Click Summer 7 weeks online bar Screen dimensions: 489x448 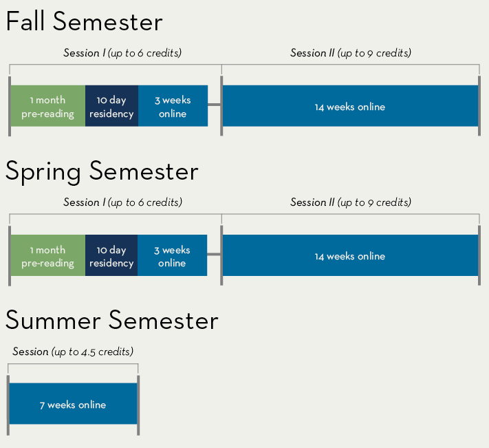[73, 405]
